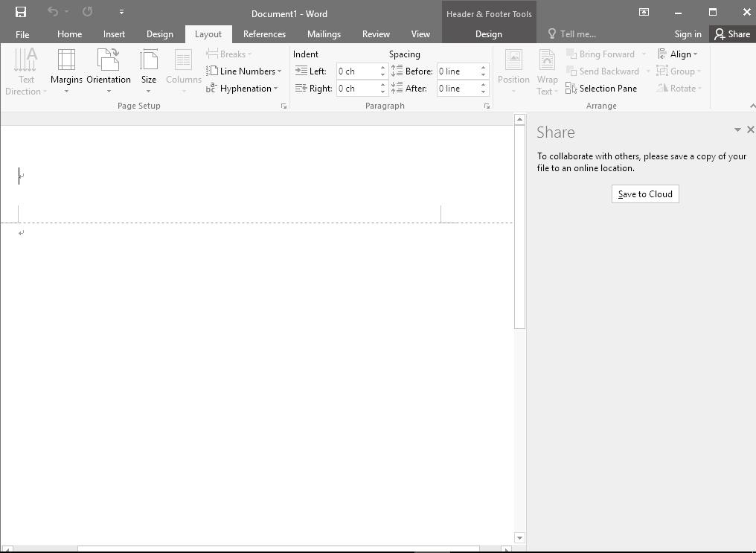Open the Mailings tab
Viewport: 756px width, 553px height.
(324, 34)
